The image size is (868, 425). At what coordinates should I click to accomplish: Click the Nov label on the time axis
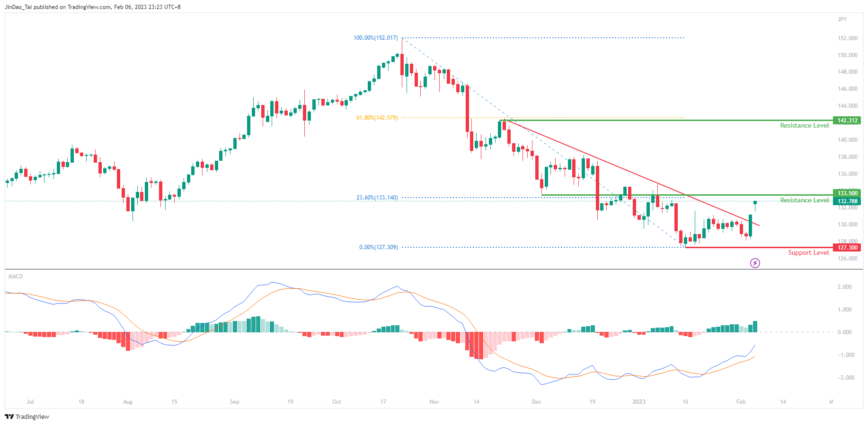[x=434, y=402]
